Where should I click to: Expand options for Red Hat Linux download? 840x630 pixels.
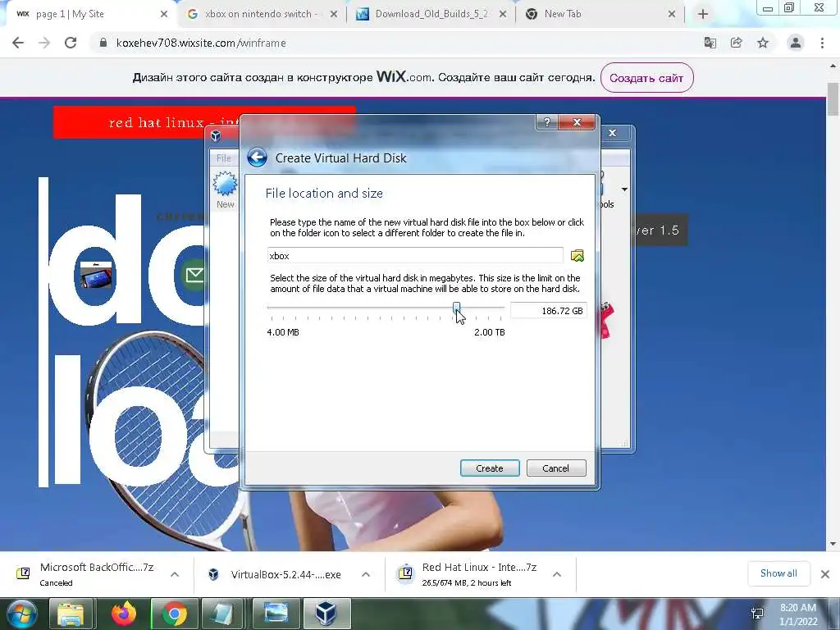(x=557, y=574)
